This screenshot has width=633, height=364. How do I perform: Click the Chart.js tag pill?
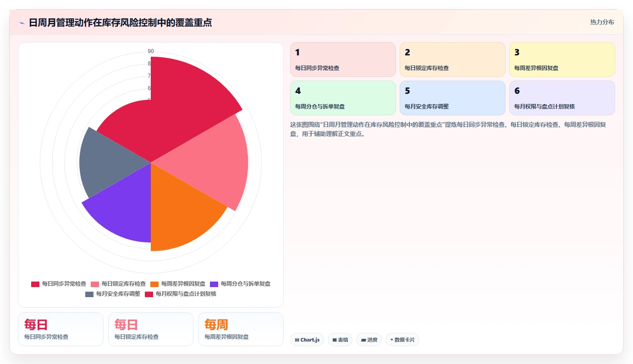pos(307,340)
